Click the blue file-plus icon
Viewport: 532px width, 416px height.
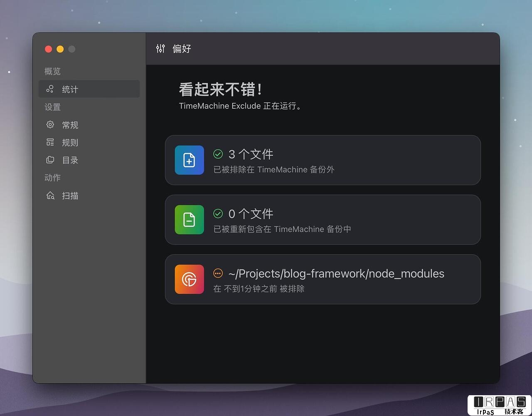190,160
